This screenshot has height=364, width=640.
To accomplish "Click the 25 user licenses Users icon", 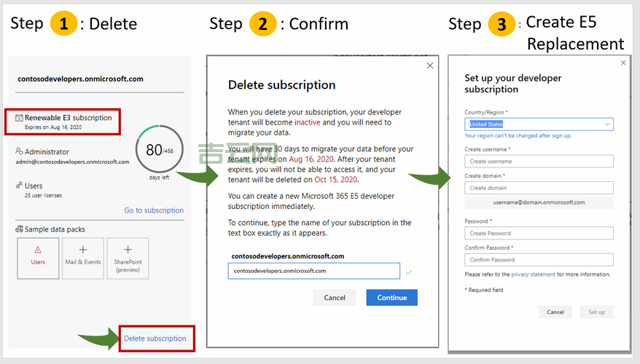I will tap(19, 186).
